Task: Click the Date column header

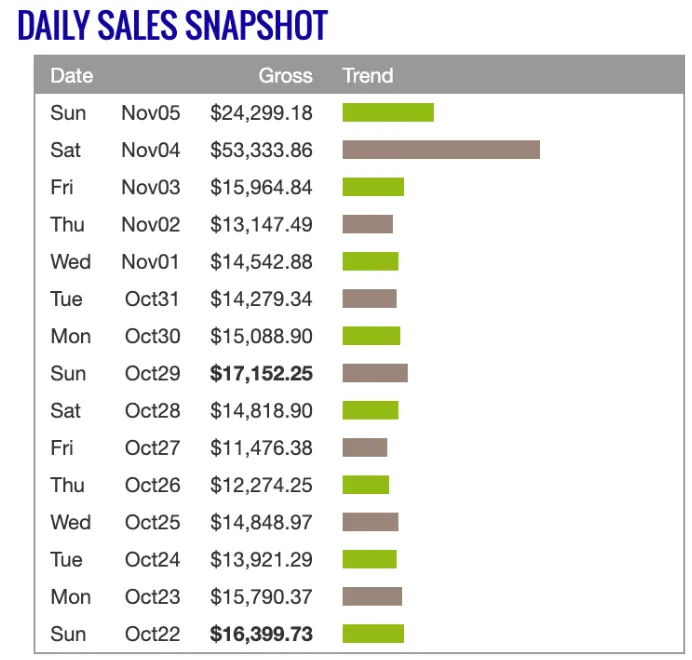Action: (72, 75)
